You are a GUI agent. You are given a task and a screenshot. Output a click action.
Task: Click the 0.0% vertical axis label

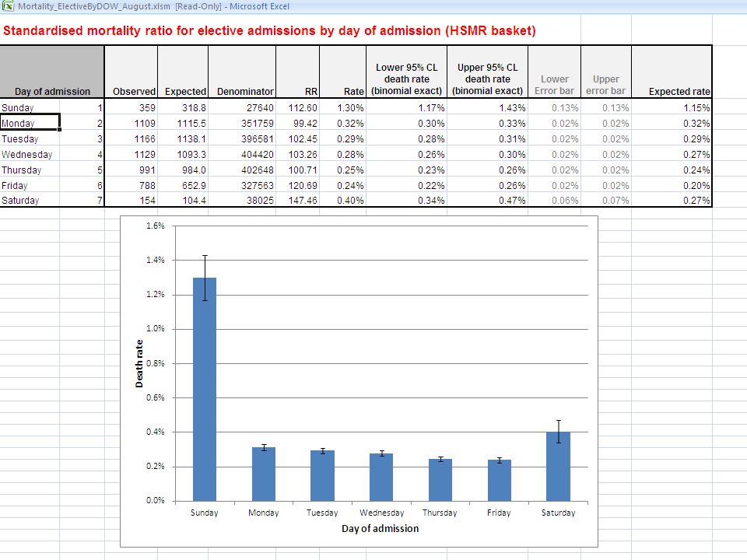point(156,500)
